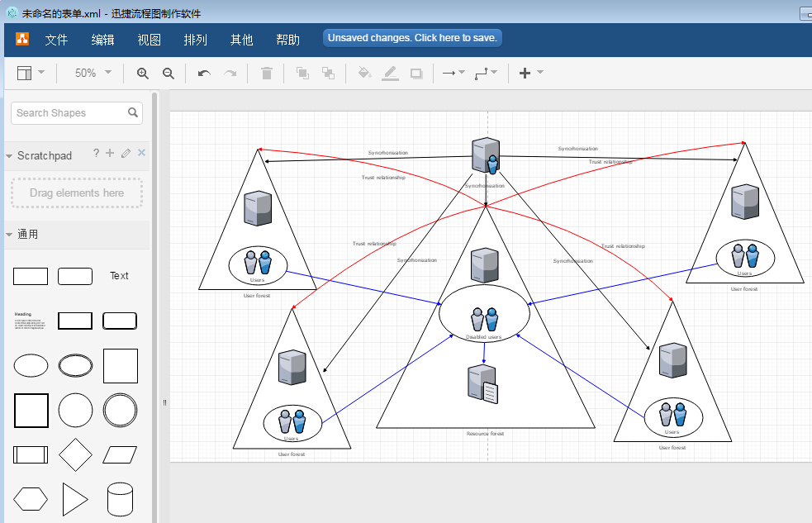Click Unsaved changes. Click here to save
Screen dimensions: 812x523
(412, 38)
